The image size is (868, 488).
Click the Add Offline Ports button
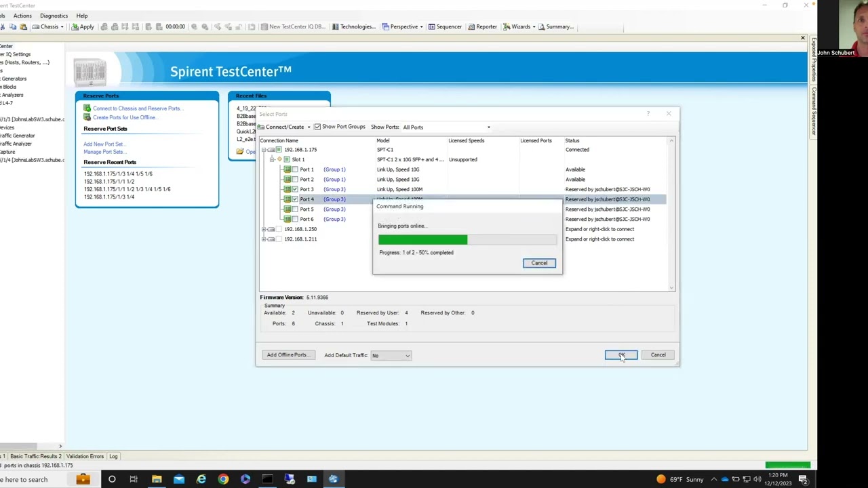[x=287, y=355]
